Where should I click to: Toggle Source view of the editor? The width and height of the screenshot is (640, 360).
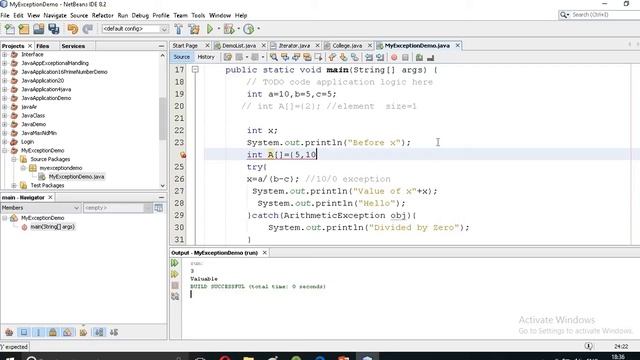[x=181, y=57]
